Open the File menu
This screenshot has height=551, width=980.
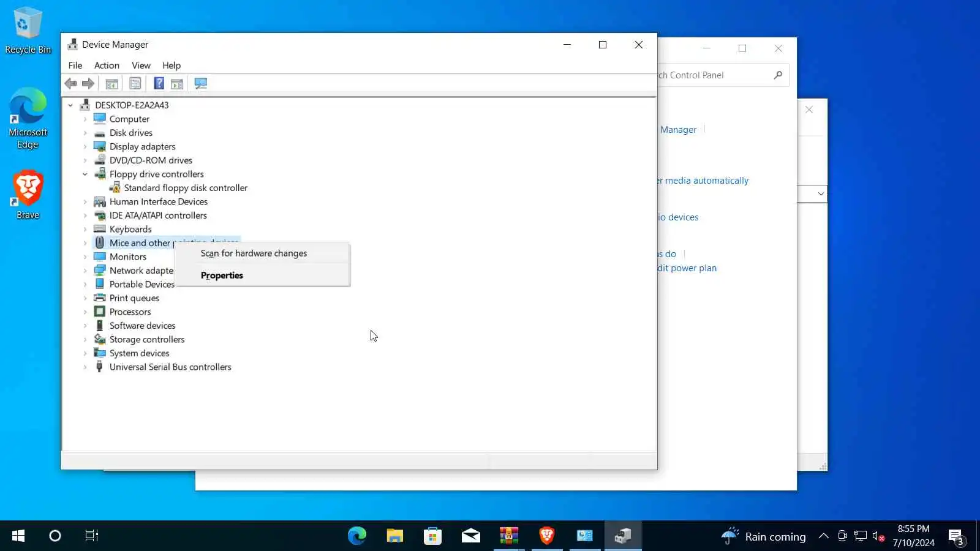[75, 66]
